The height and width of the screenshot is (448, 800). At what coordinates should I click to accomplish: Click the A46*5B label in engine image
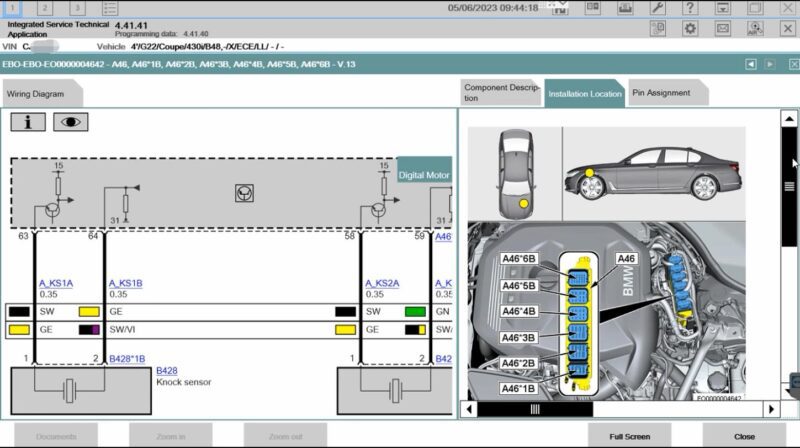[x=519, y=286]
